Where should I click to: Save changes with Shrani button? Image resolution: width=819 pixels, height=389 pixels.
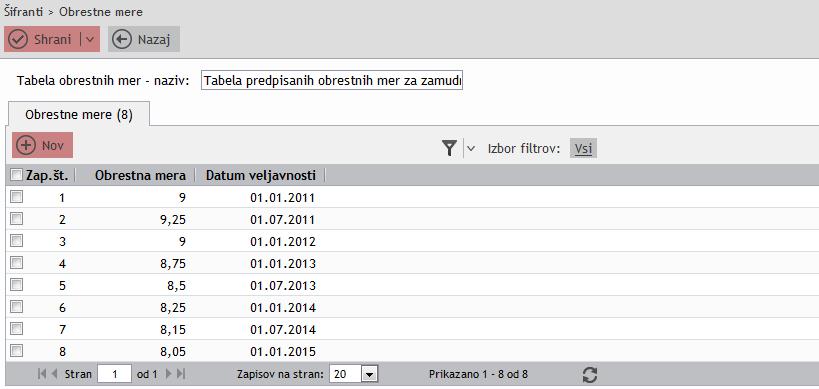click(x=43, y=40)
